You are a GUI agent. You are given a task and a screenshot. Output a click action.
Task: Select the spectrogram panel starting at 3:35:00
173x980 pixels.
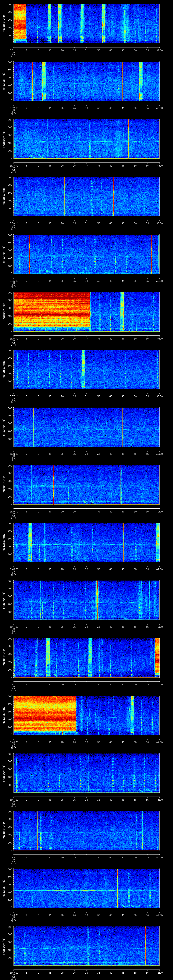[86, 254]
